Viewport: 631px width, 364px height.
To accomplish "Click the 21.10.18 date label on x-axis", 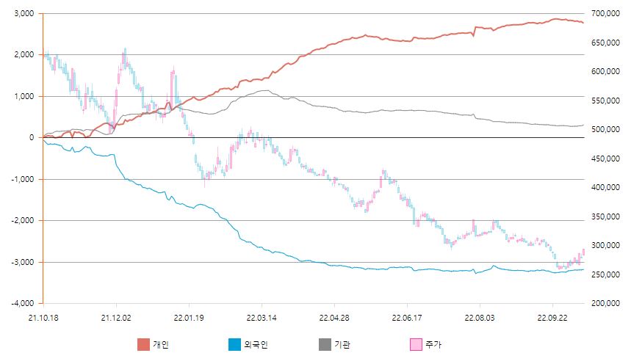I will (x=43, y=317).
